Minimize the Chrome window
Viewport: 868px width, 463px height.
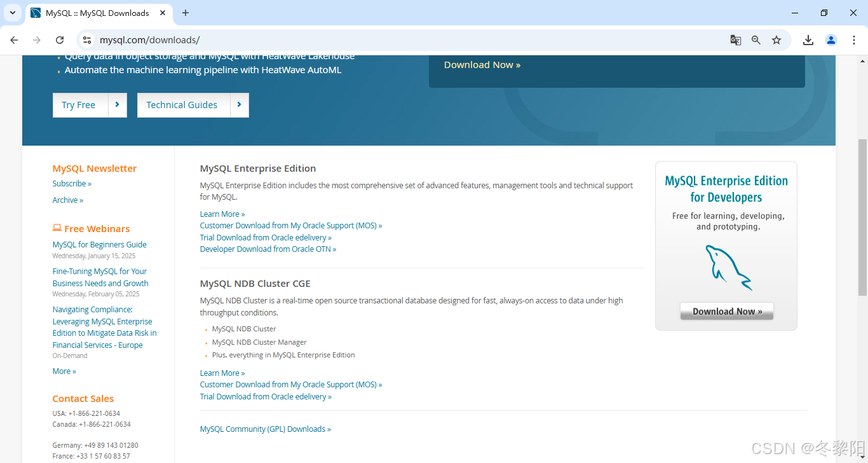click(795, 13)
